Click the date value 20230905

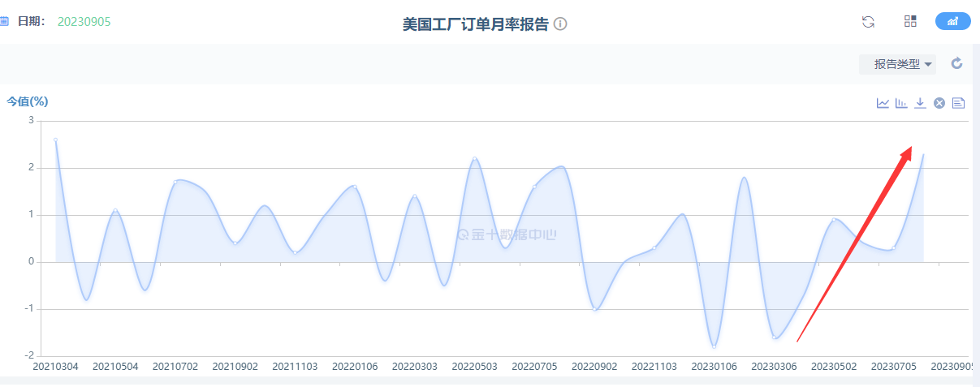84,21
